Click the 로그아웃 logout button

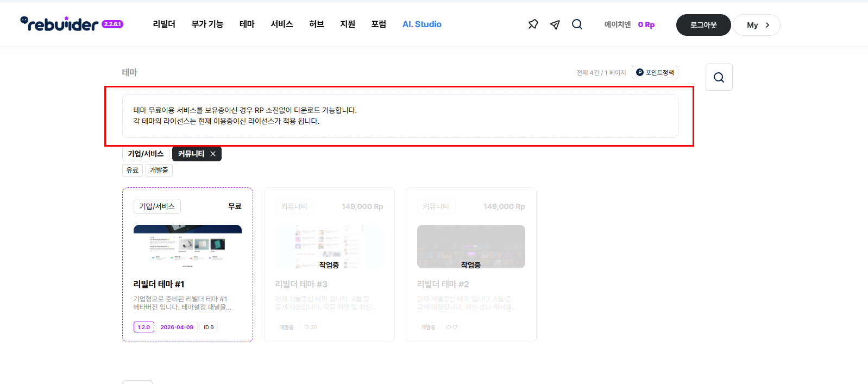tap(703, 25)
